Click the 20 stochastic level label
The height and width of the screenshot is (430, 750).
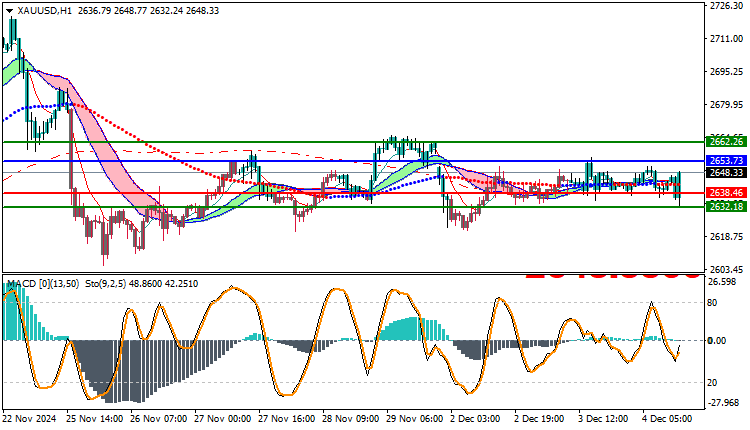(x=712, y=382)
